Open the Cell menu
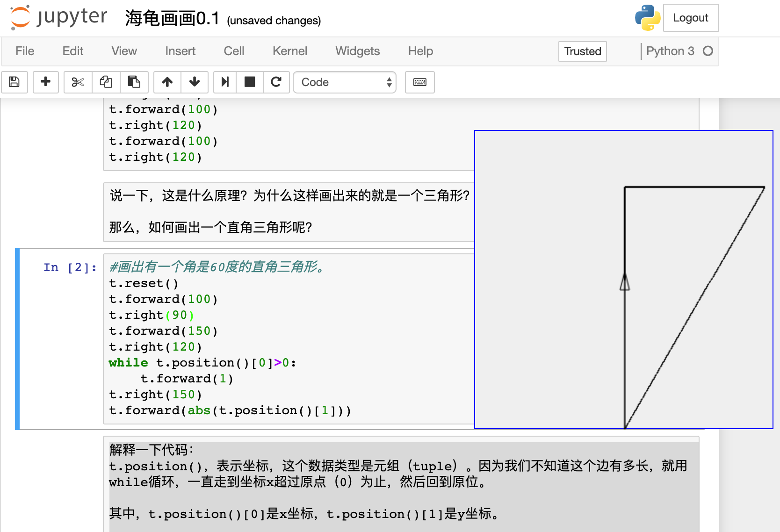Image resolution: width=780 pixels, height=532 pixels. [x=234, y=51]
